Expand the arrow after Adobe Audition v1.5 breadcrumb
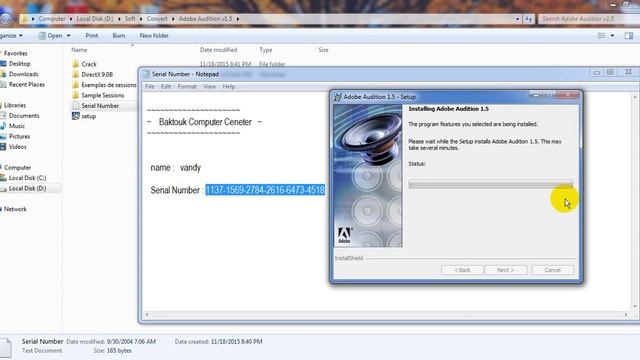640x360 pixels. pos(238,19)
